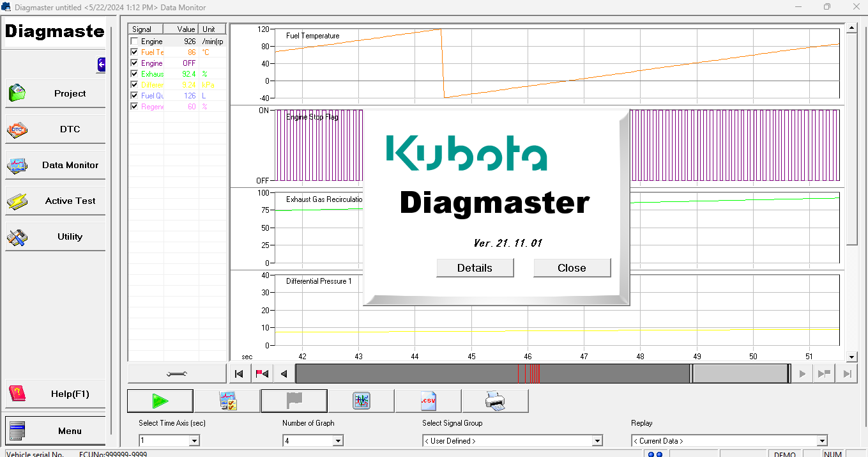Open the Project section from sidebar
Screen dimensions: 868x457
[55, 93]
